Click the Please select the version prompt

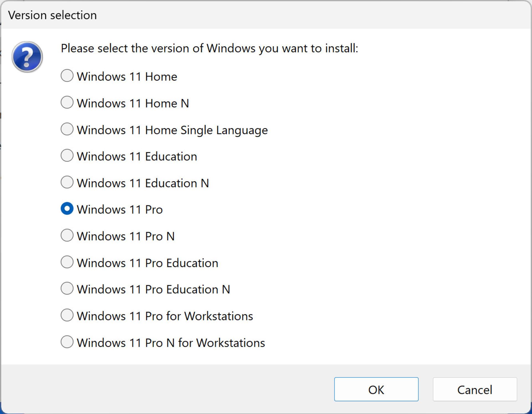tap(209, 48)
